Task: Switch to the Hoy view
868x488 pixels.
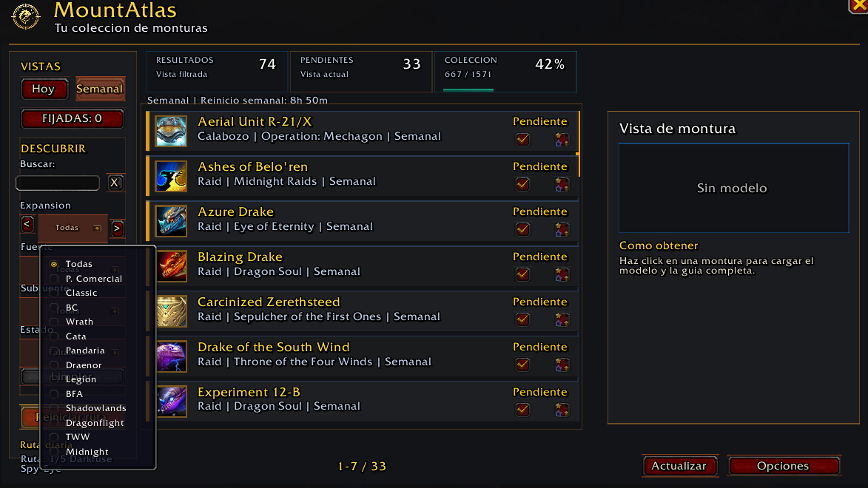Action: (44, 89)
